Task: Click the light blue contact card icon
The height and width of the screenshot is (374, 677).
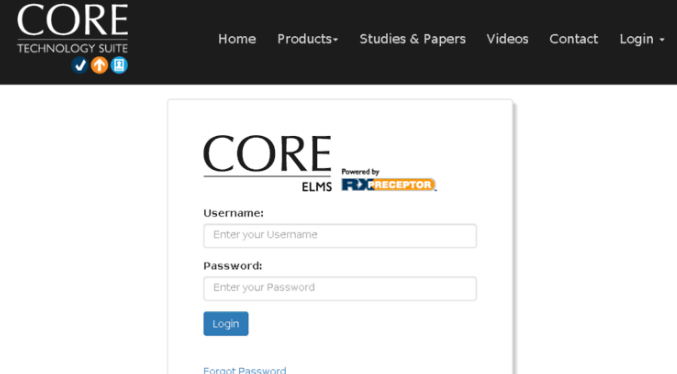Action: click(119, 65)
